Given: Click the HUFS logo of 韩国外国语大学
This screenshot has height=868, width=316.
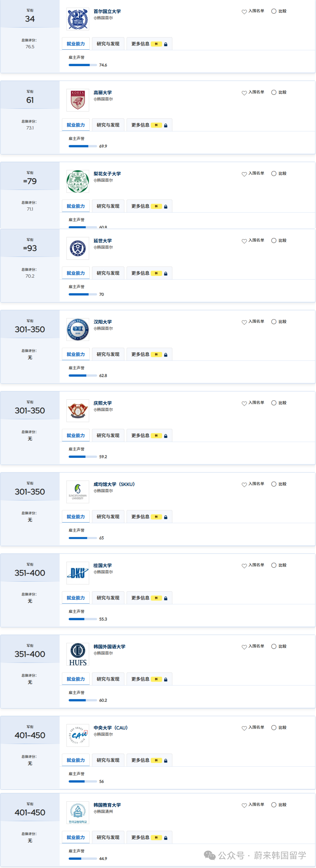Looking at the screenshot, I should click(x=78, y=654).
